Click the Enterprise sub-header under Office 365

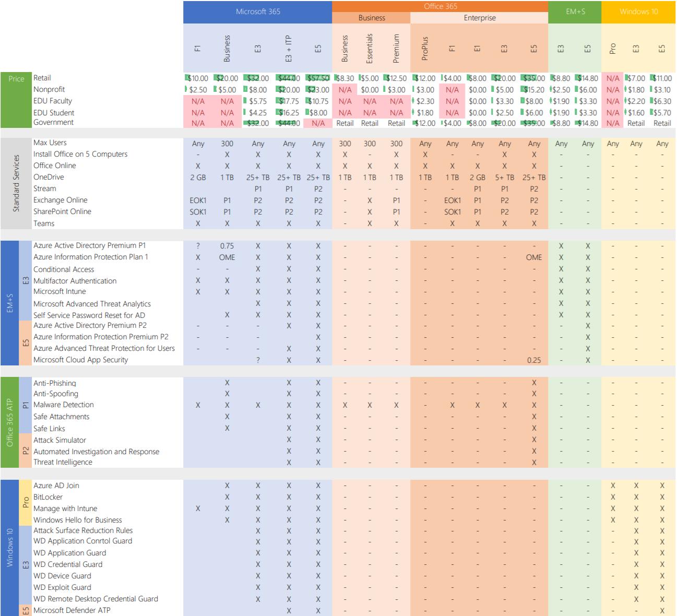point(479,18)
